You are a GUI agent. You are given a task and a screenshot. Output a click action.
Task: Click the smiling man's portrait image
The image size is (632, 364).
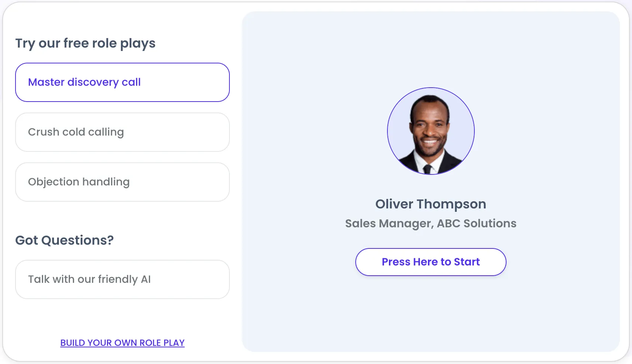coord(431,131)
